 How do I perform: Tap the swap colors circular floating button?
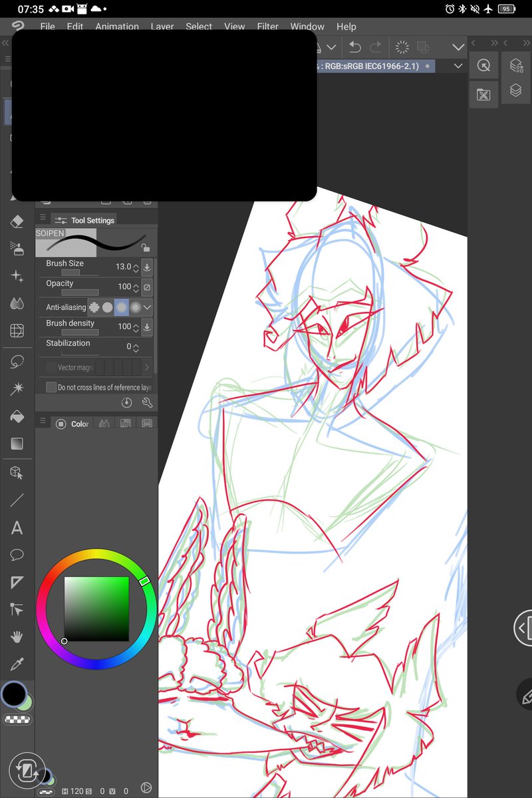click(27, 771)
